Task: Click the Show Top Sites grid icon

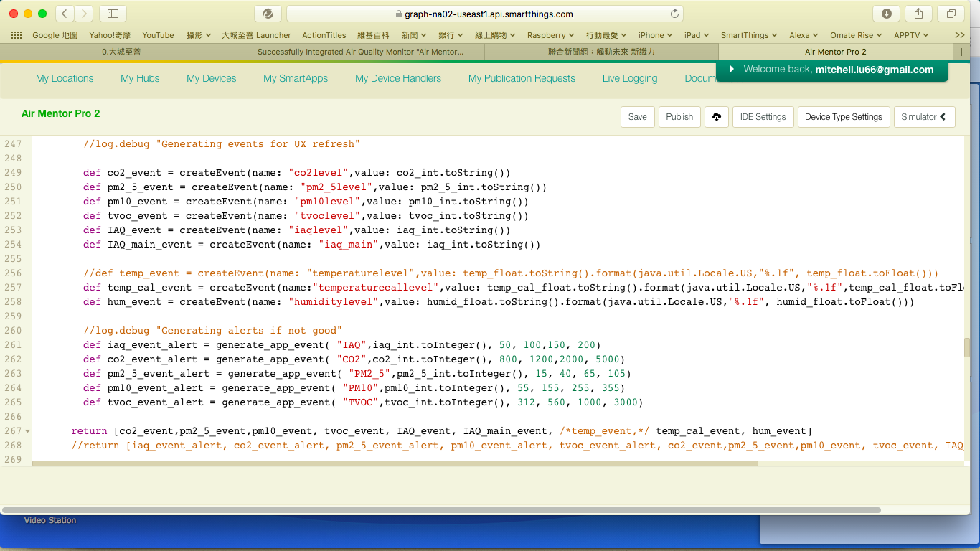Action: [x=17, y=35]
